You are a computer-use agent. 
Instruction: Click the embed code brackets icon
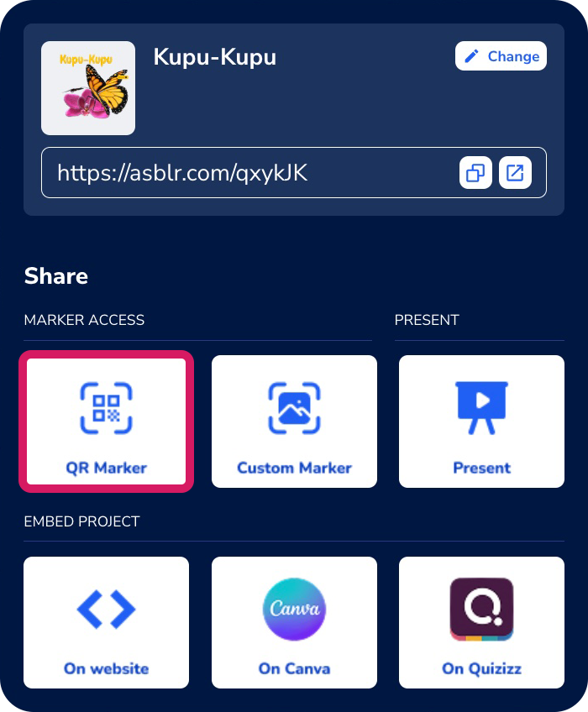(107, 609)
